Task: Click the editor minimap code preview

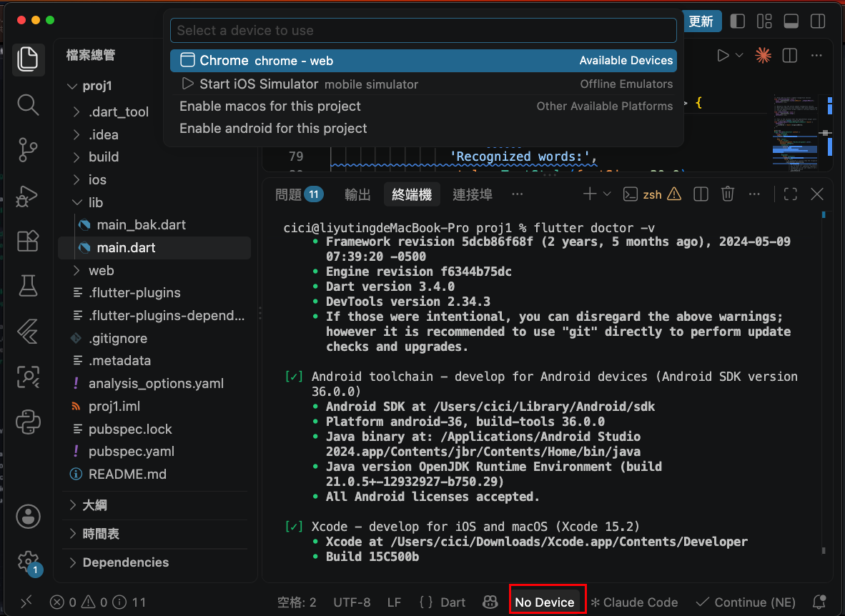Action: point(795,133)
